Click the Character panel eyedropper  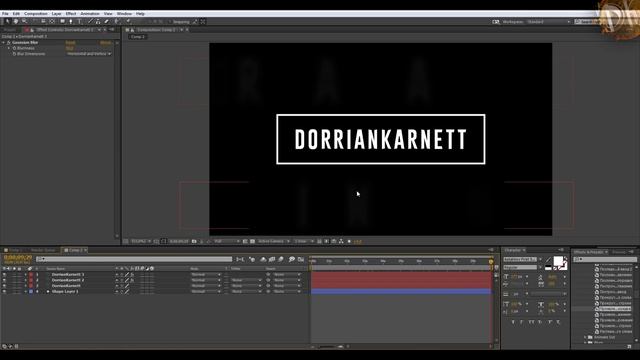[548, 260]
